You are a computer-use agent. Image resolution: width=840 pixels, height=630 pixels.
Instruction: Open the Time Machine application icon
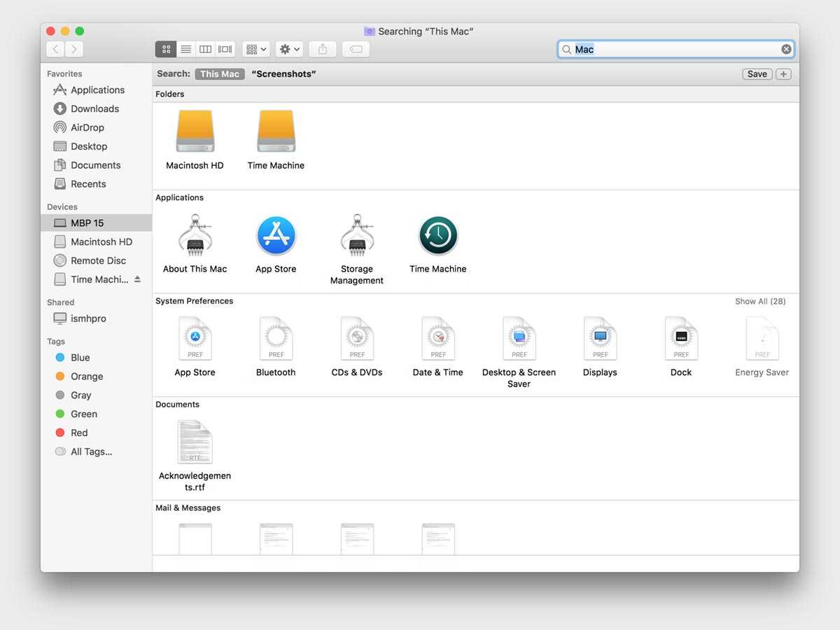click(x=437, y=237)
